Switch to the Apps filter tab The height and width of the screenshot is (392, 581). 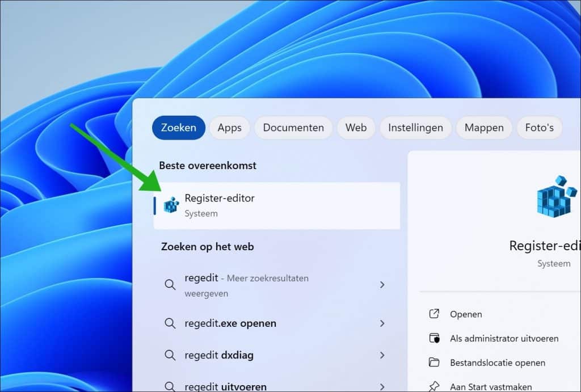(229, 128)
